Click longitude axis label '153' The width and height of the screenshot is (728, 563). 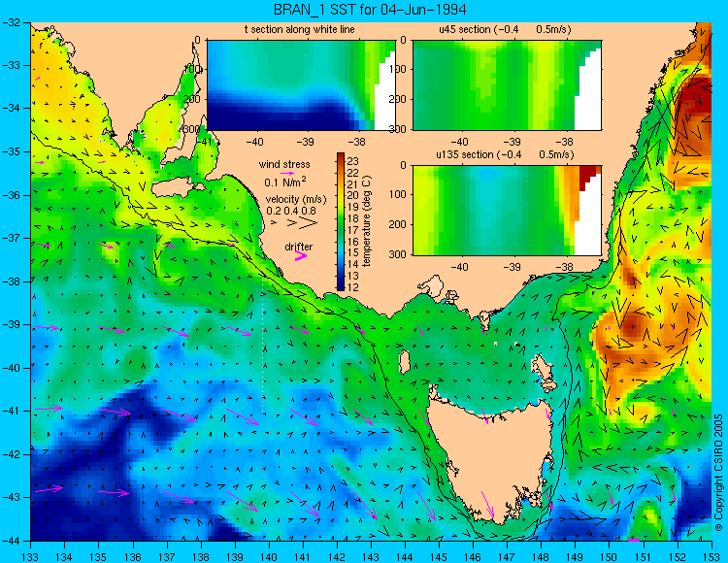[x=711, y=556]
